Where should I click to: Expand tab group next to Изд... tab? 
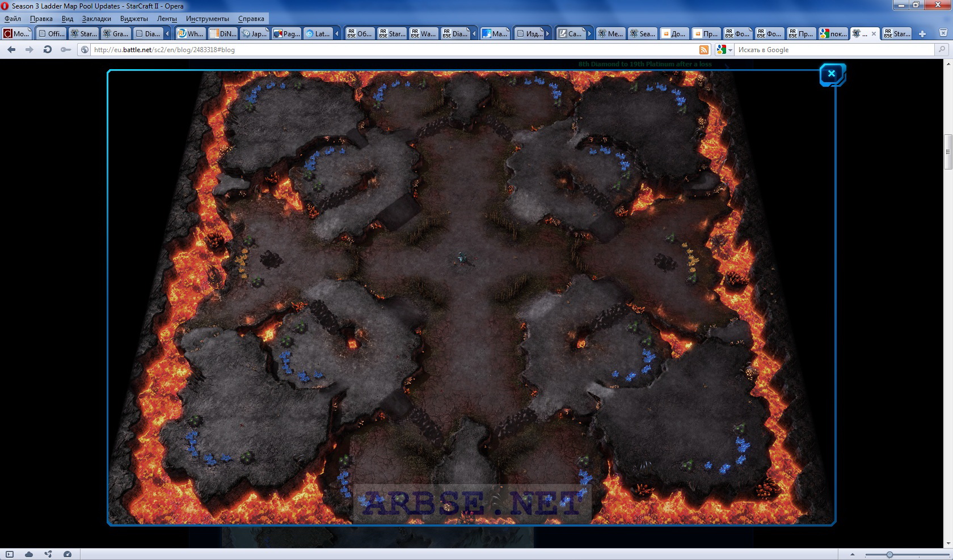(x=547, y=34)
